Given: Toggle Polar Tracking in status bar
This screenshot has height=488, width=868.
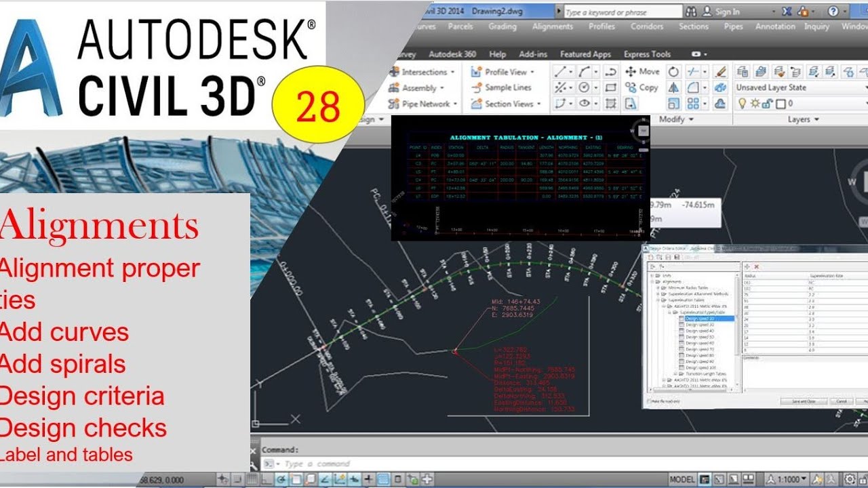Looking at the screenshot, I should [x=281, y=479].
